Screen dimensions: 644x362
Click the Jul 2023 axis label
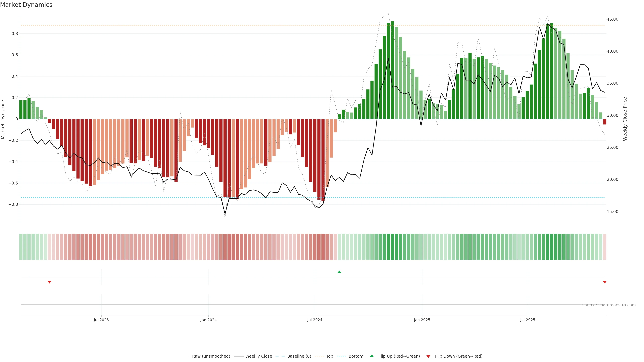(x=101, y=320)
